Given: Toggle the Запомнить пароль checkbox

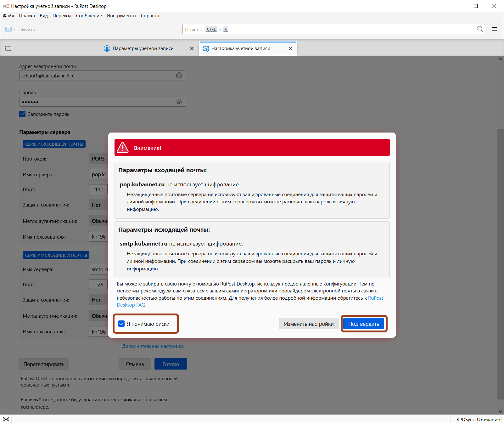Looking at the screenshot, I should click(22, 114).
